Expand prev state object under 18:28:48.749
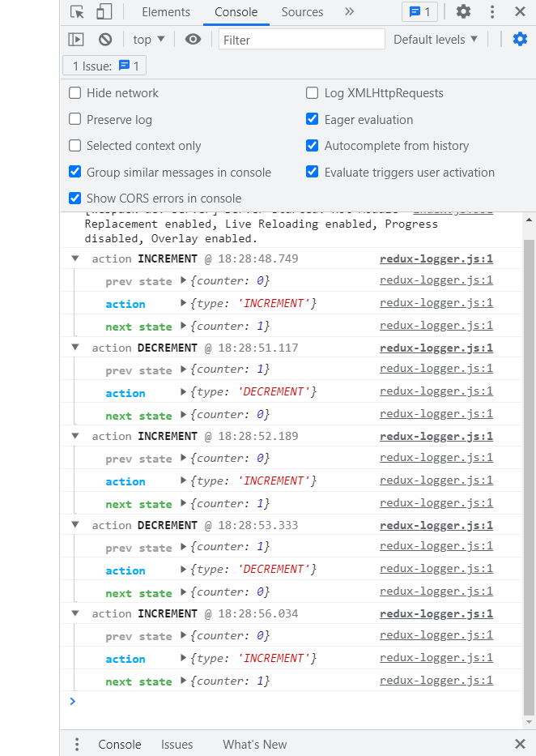Image resolution: width=536 pixels, height=756 pixels. point(183,280)
